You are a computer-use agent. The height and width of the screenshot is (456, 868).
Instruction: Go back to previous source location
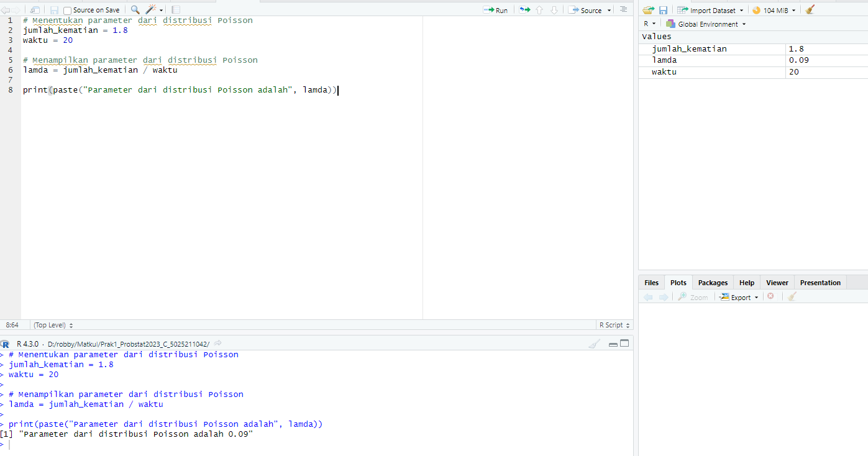click(x=4, y=10)
